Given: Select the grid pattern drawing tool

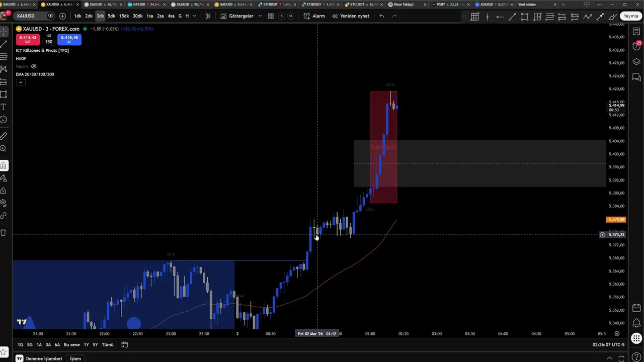Looking at the screenshot, I should [474, 17].
